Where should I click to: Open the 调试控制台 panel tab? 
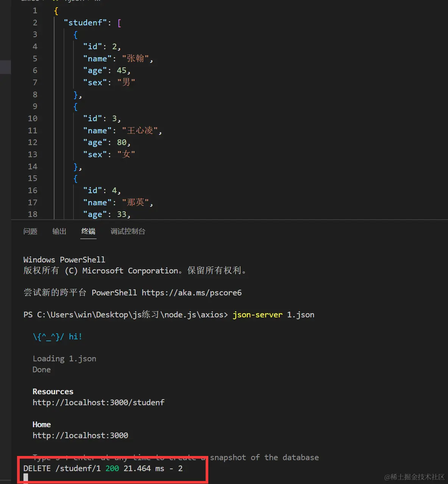pos(128,231)
